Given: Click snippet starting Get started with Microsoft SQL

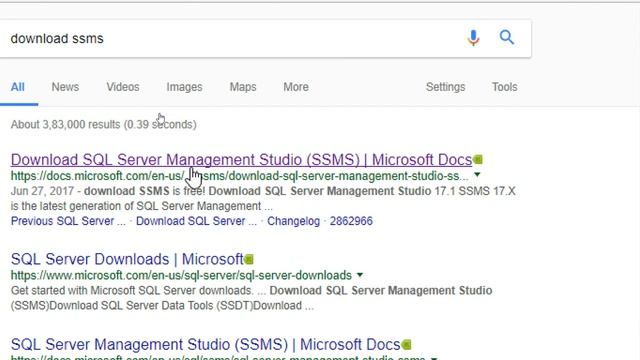Looking at the screenshot, I should pos(251,298).
